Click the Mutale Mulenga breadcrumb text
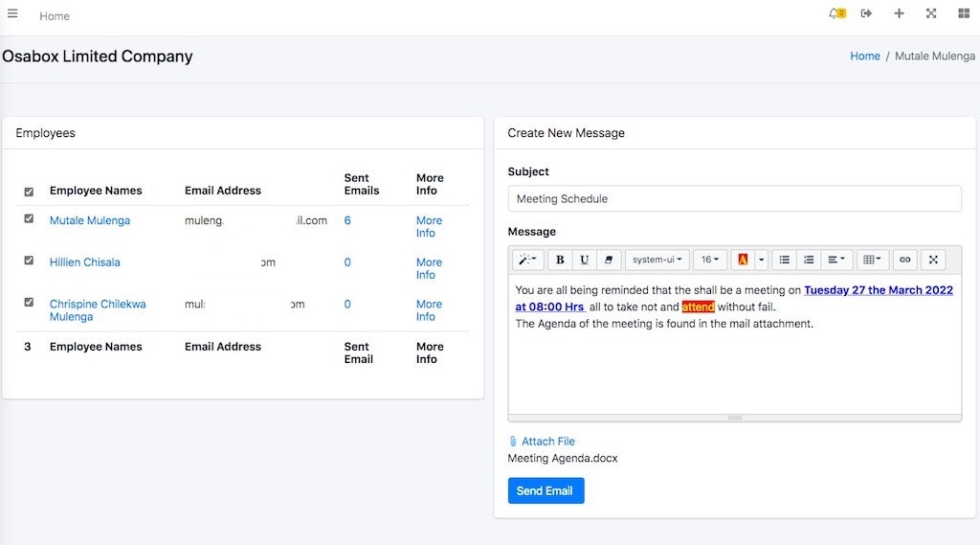The image size is (980, 545). pyautogui.click(x=935, y=56)
